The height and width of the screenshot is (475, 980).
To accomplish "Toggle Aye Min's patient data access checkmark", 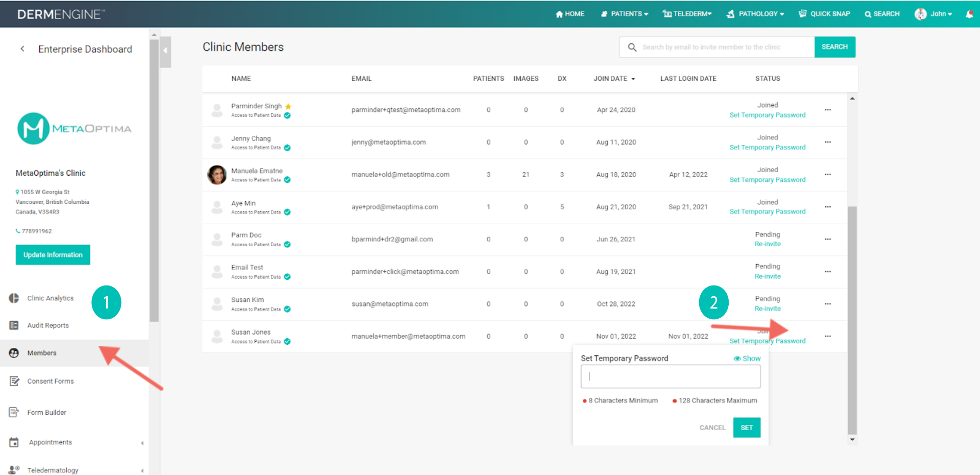I will [x=288, y=212].
